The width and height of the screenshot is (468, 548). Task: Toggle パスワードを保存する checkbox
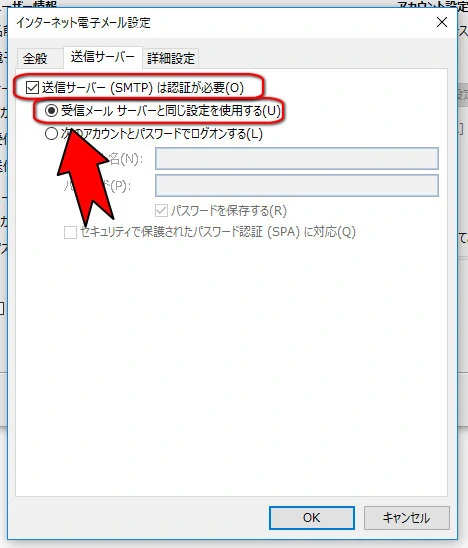161,210
